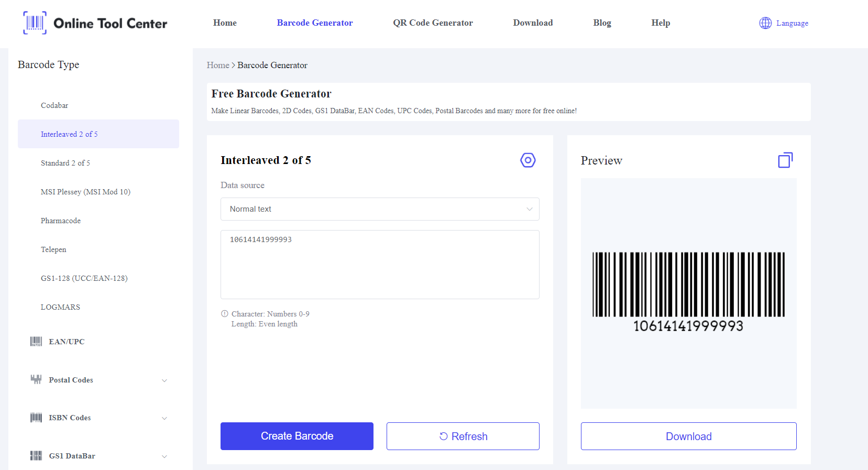The image size is (868, 470).
Task: Click the Home breadcrumb link
Action: [218, 65]
